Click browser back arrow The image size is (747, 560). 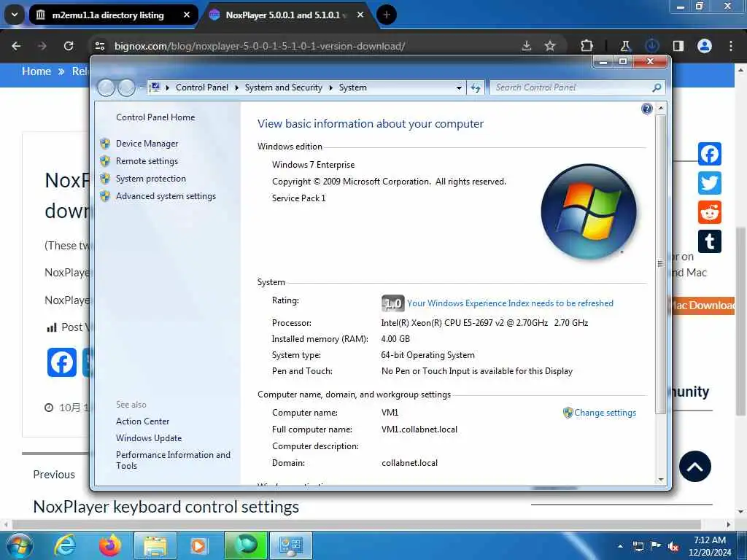tap(16, 46)
